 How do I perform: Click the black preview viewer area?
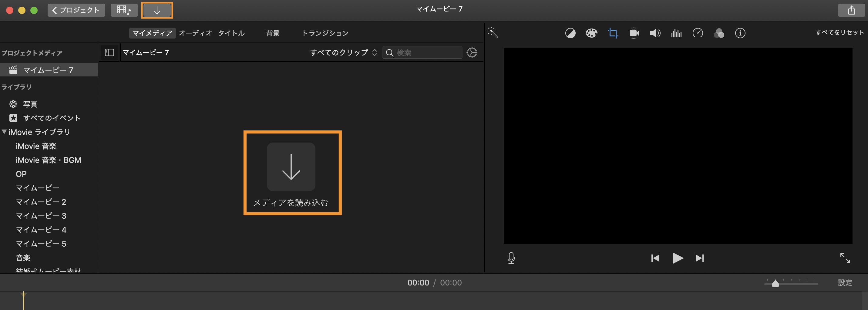pos(678,146)
